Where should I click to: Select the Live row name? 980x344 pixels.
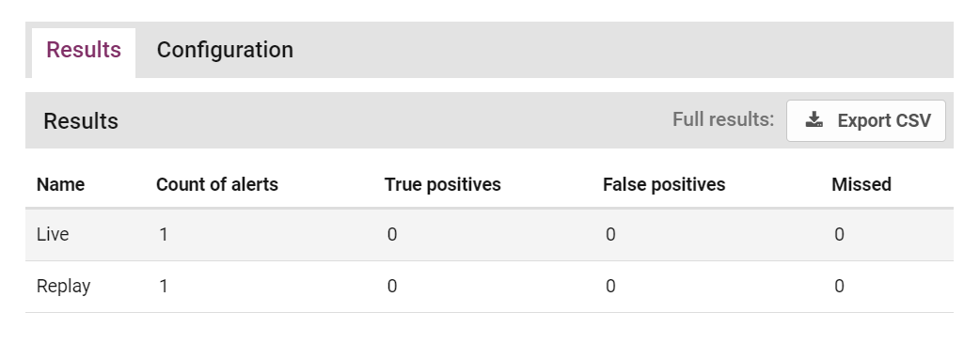click(53, 235)
